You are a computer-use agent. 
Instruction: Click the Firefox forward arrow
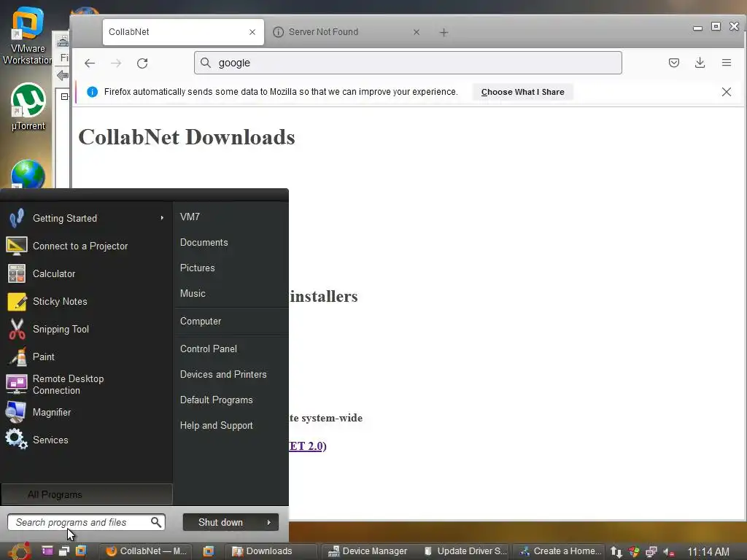pyautogui.click(x=116, y=63)
